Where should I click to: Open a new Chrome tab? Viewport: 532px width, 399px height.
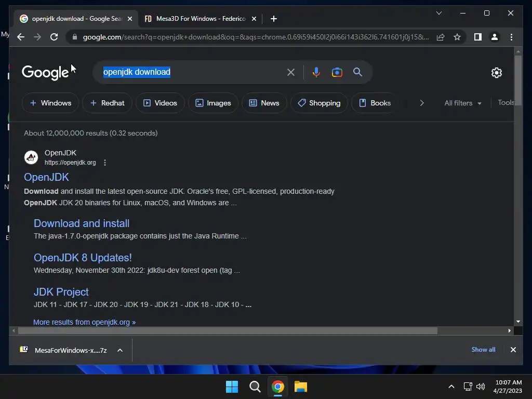(x=274, y=19)
